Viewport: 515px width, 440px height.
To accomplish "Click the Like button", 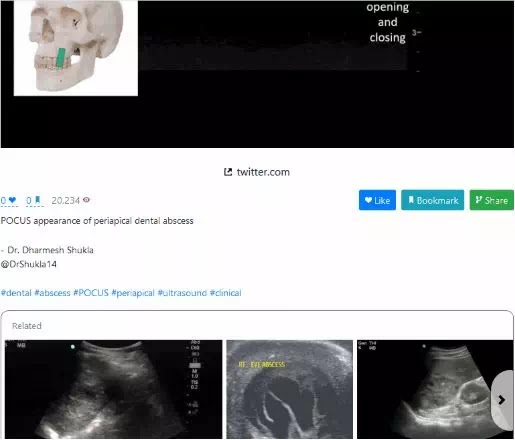I will pos(377,200).
